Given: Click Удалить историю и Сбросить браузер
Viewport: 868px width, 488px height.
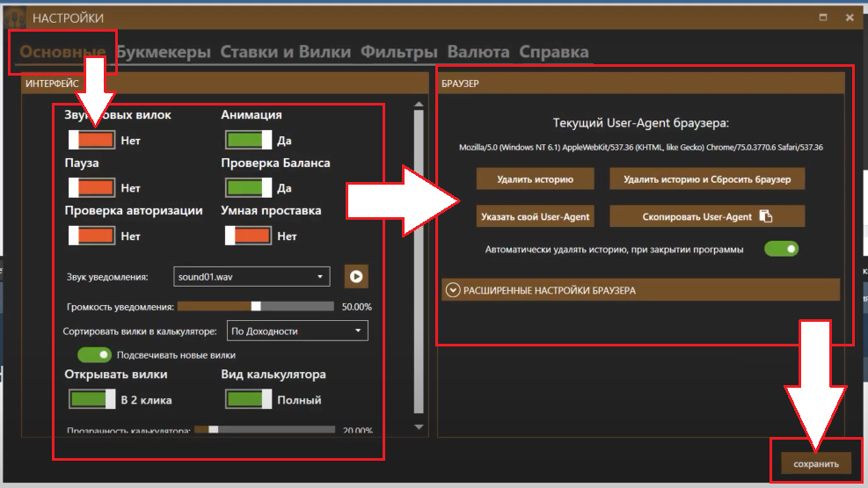Looking at the screenshot, I should 707,178.
